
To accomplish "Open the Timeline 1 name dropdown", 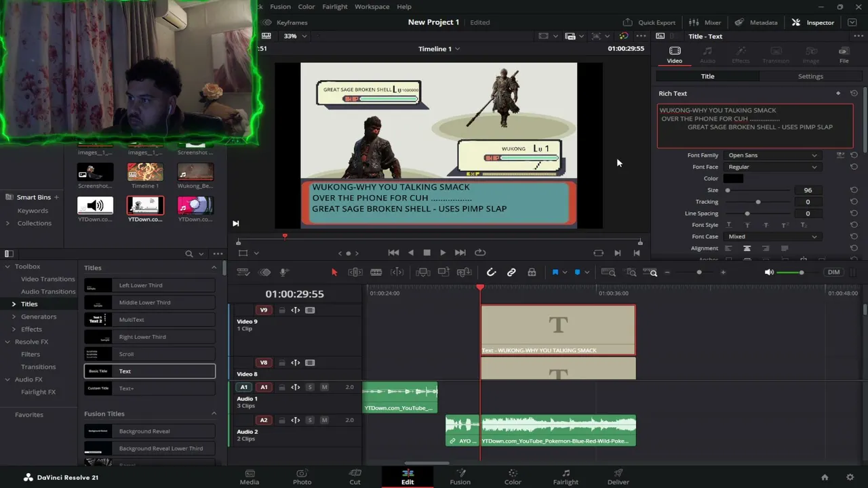I will 439,49.
